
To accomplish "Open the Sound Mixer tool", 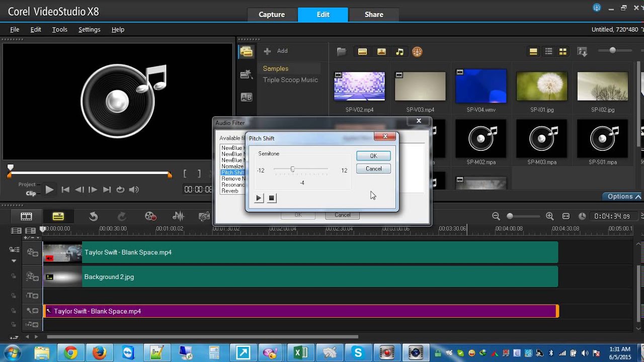I will coord(178,217).
